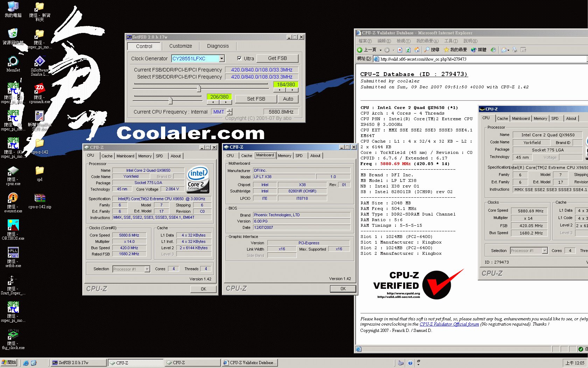Viewport: 588px width, 368px height.
Task: Click the IE Back arrow icon
Action: click(x=359, y=50)
